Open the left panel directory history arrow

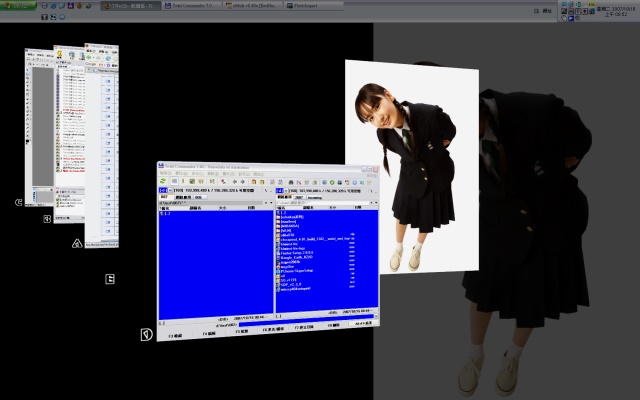point(271,203)
